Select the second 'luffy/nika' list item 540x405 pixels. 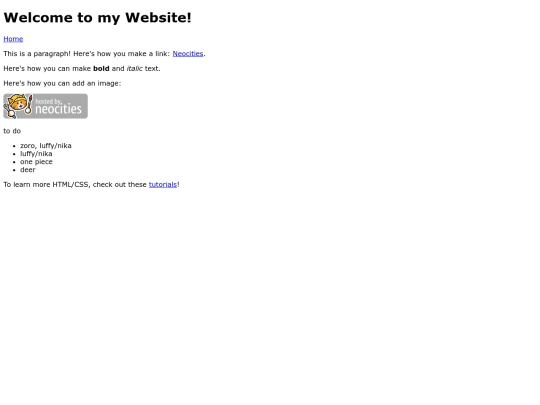pyautogui.click(x=36, y=154)
